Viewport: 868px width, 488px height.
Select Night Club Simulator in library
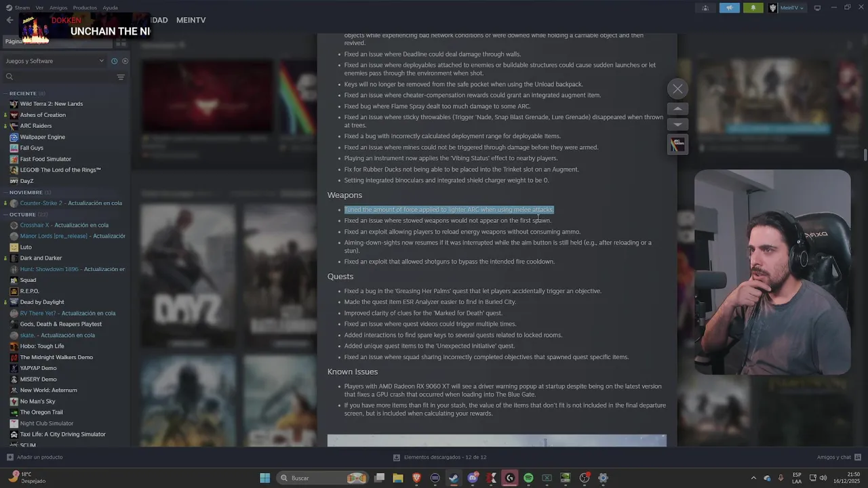[x=47, y=424]
